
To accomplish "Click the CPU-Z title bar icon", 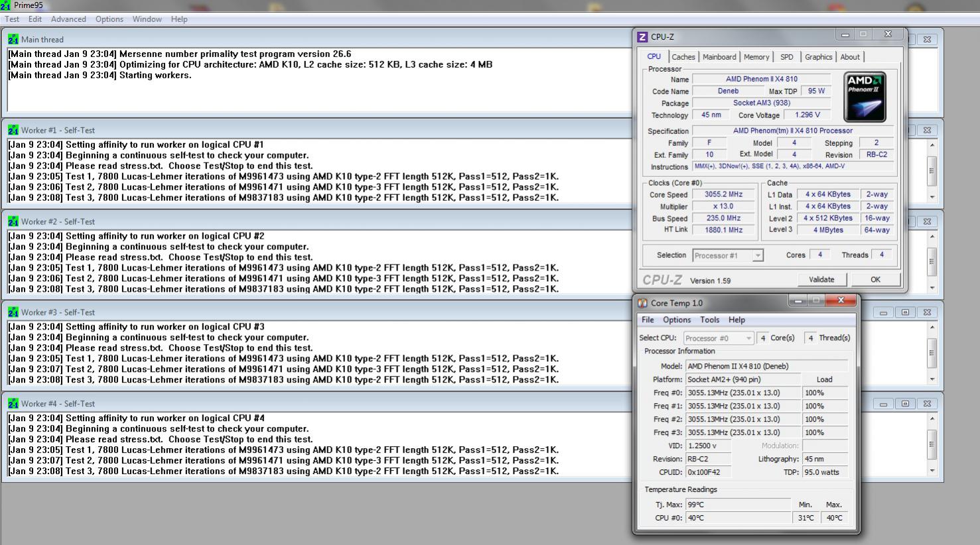I will click(642, 37).
